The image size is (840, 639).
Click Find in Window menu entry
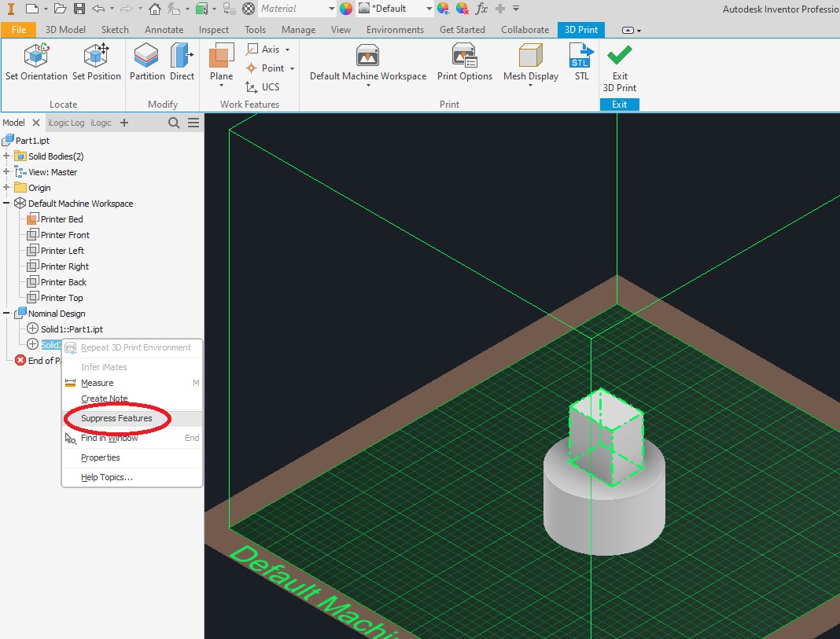point(132,438)
